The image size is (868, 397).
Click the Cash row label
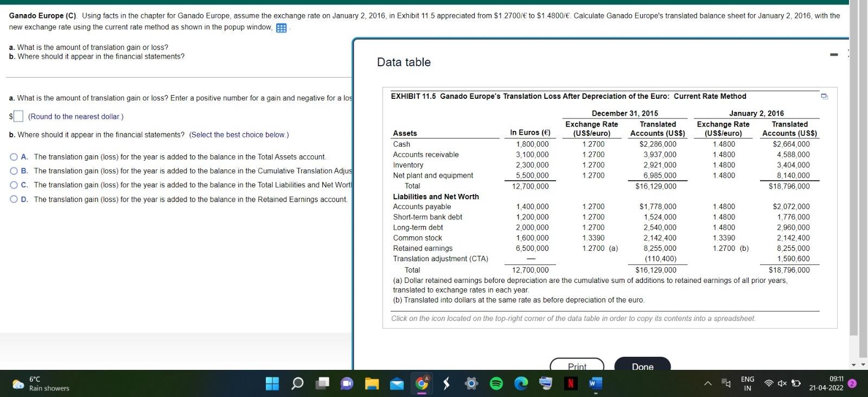point(401,144)
